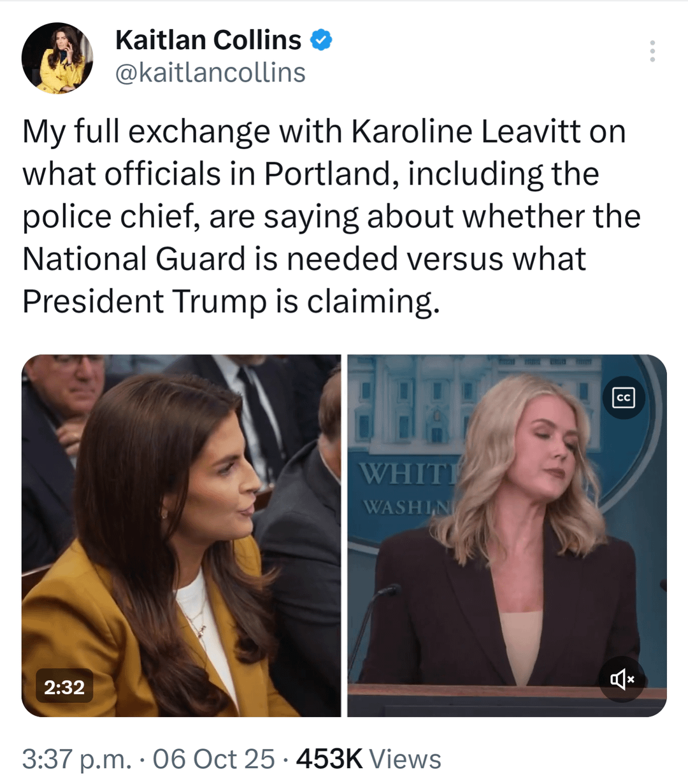
Task: Click the 3:37 p.m. post time
Action: point(77,759)
